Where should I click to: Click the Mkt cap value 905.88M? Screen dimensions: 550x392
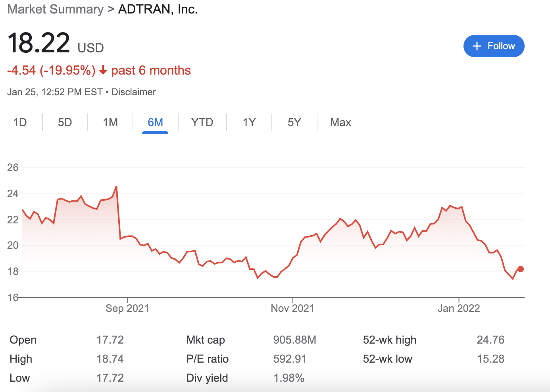(x=294, y=340)
